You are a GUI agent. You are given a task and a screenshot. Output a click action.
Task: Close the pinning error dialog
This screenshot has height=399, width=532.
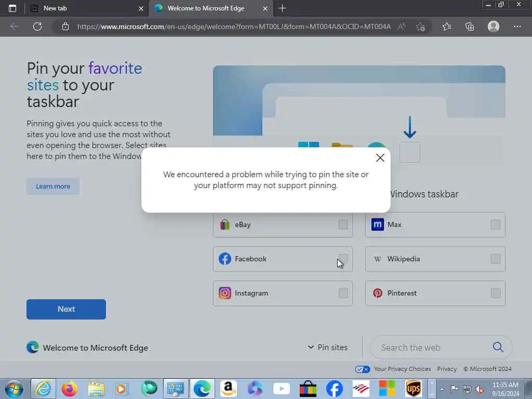pos(380,158)
